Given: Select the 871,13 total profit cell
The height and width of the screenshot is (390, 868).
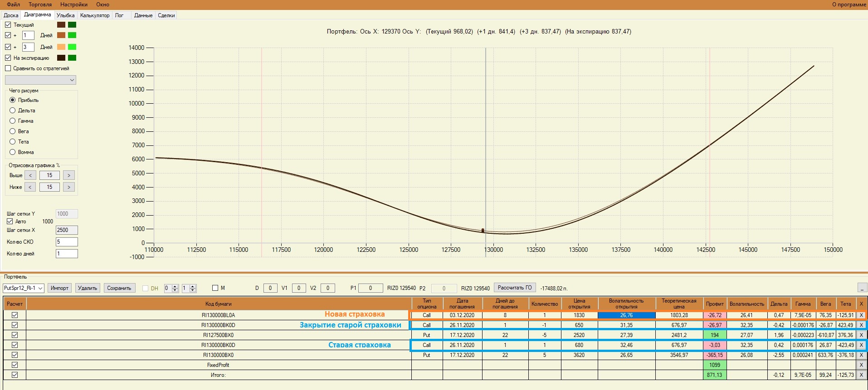Looking at the screenshot, I should [x=715, y=375].
